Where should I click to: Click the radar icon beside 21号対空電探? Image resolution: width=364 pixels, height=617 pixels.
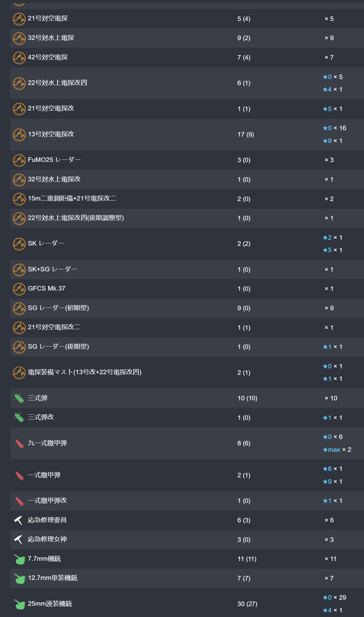(x=19, y=19)
